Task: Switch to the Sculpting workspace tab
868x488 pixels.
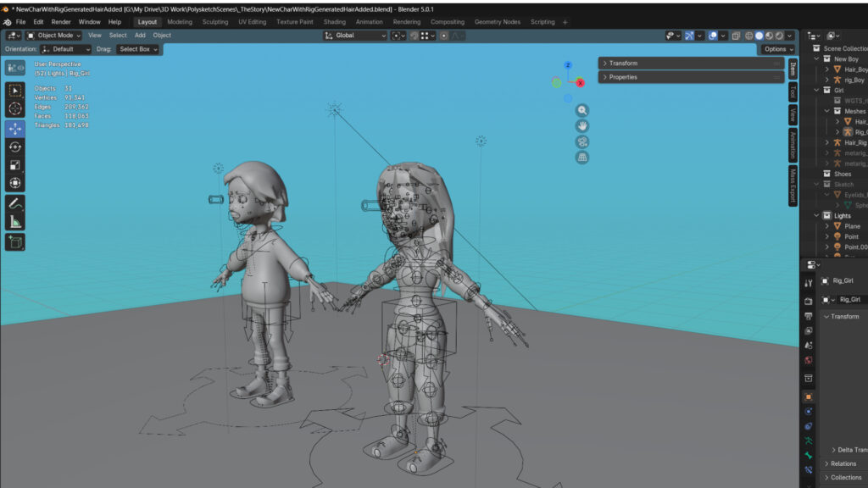Action: click(214, 22)
